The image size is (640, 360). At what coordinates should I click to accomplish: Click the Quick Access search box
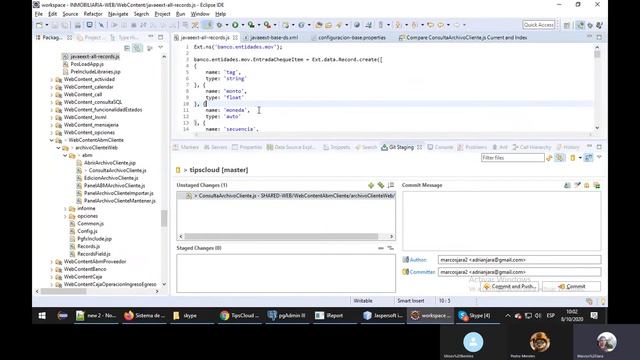point(539,25)
